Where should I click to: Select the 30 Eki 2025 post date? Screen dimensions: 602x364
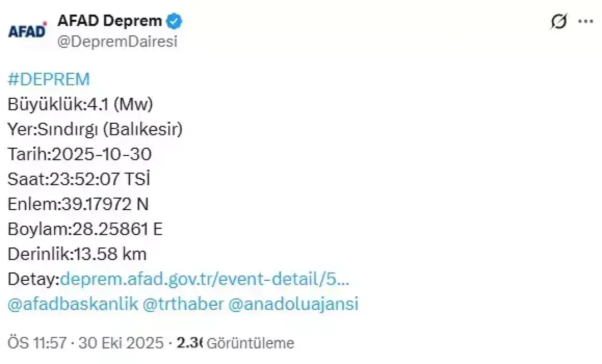point(121,343)
